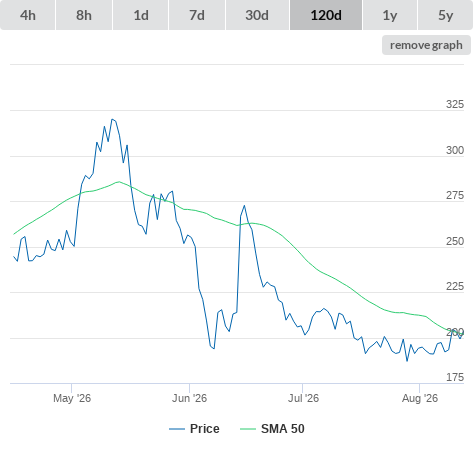Click the 325 y-axis value label

pos(455,104)
